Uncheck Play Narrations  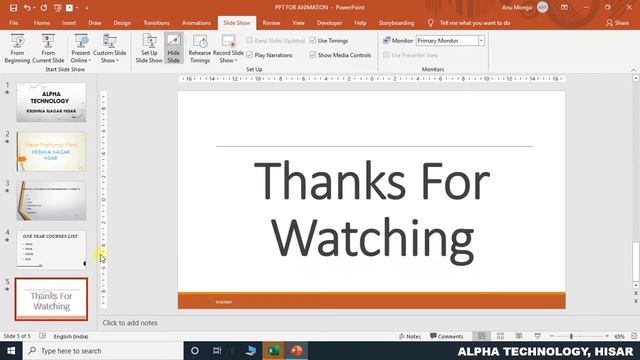coord(249,55)
